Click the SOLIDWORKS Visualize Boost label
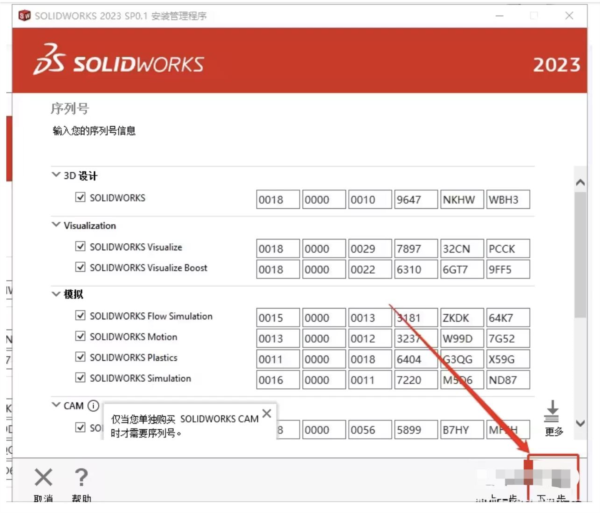Screen dimensions: 600x513 point(148,267)
